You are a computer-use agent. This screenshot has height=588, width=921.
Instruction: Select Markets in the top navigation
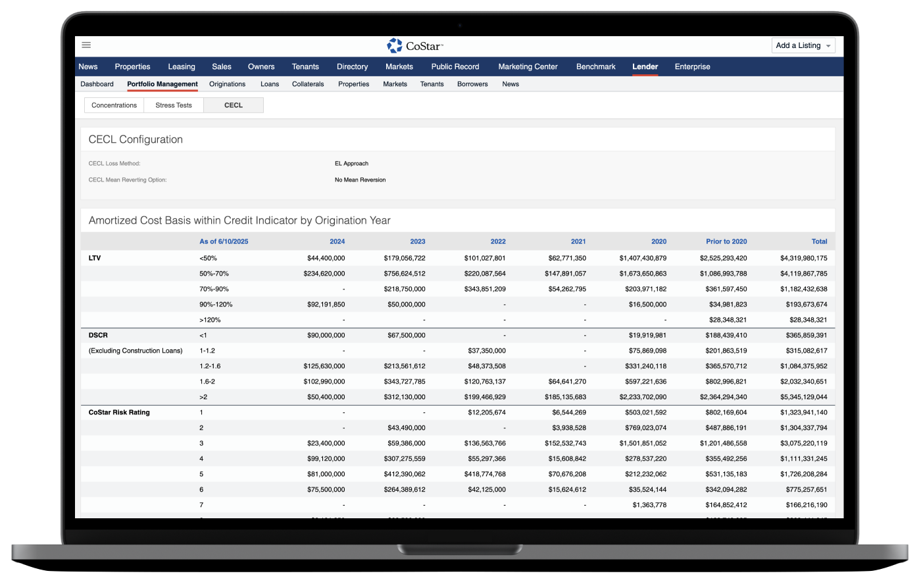point(399,66)
